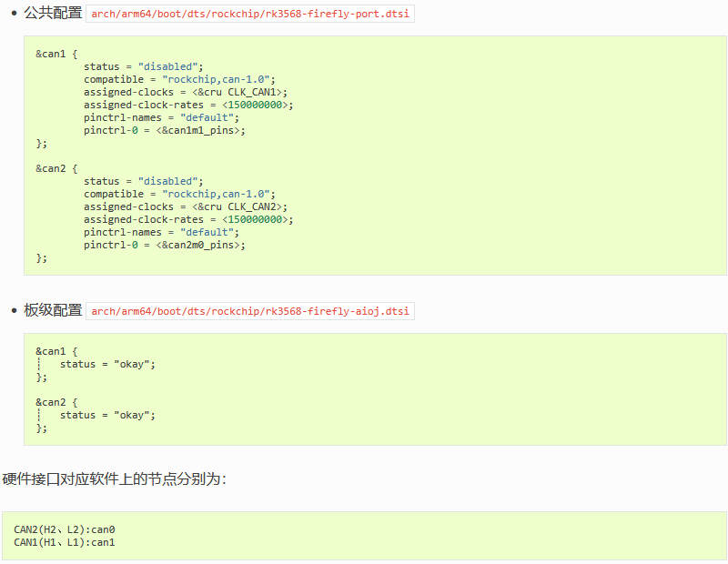Screen dimensions: 728x564
Task: Select the compatible line in the &can2 node
Action: (179, 194)
